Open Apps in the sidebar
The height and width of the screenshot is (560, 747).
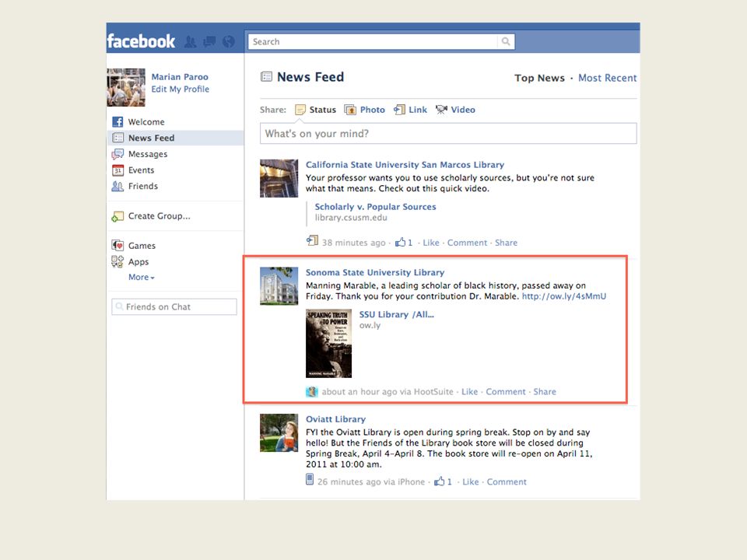(x=139, y=262)
